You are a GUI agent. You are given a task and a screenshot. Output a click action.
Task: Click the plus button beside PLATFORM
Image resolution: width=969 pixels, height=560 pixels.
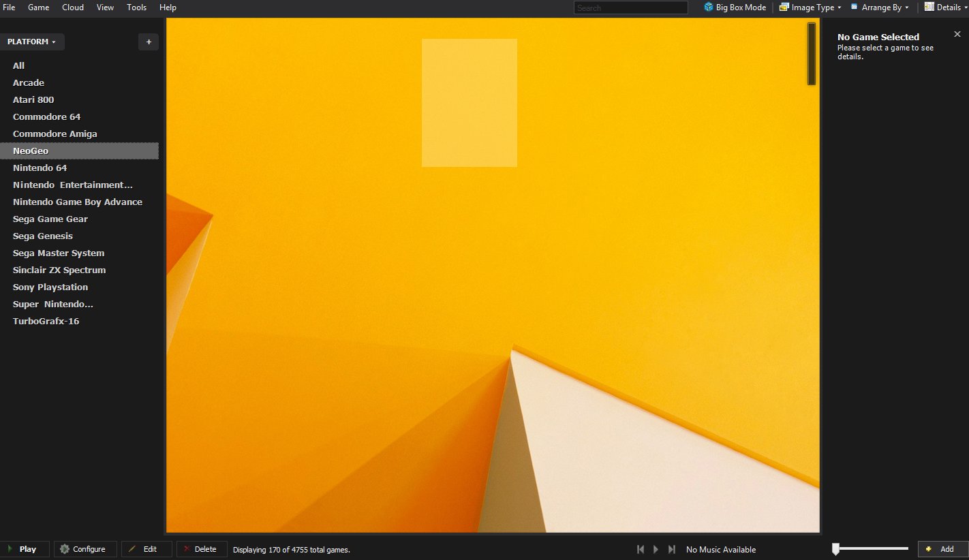pyautogui.click(x=149, y=42)
